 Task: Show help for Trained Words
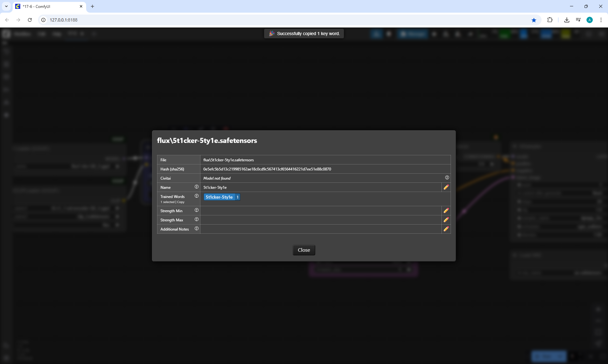pos(196,196)
